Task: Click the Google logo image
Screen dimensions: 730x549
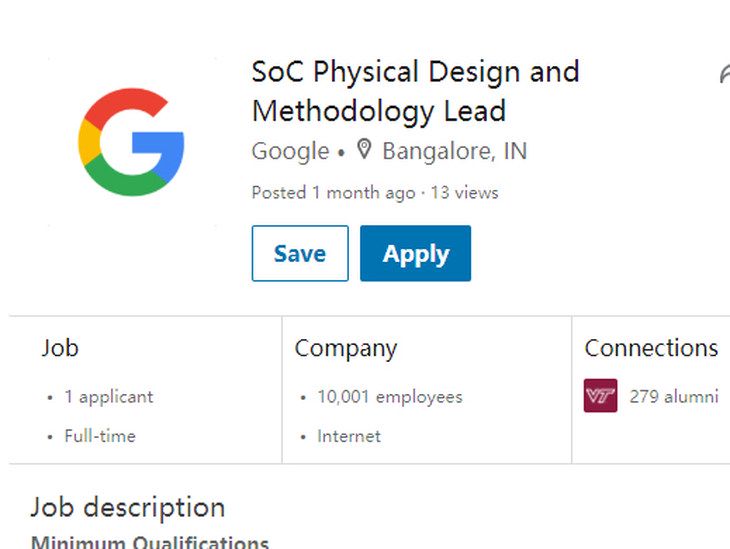Action: click(x=131, y=142)
